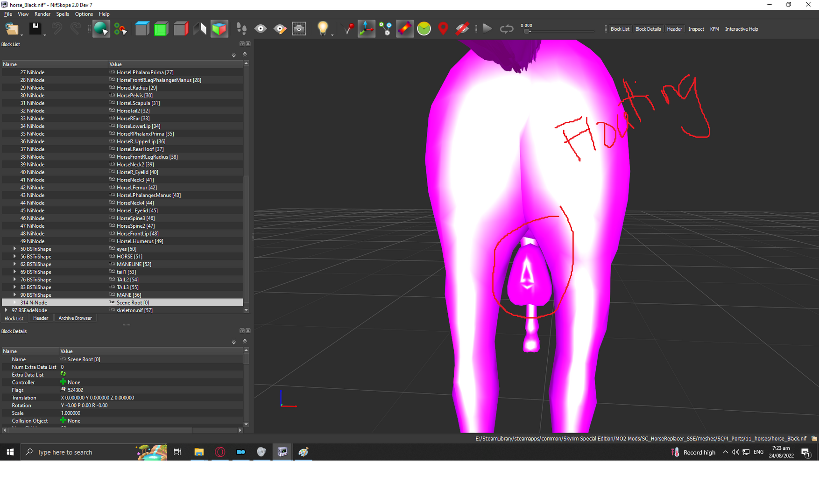
Task: Toggle Show Hidden crossed eye icon
Action: pyautogui.click(x=462, y=29)
